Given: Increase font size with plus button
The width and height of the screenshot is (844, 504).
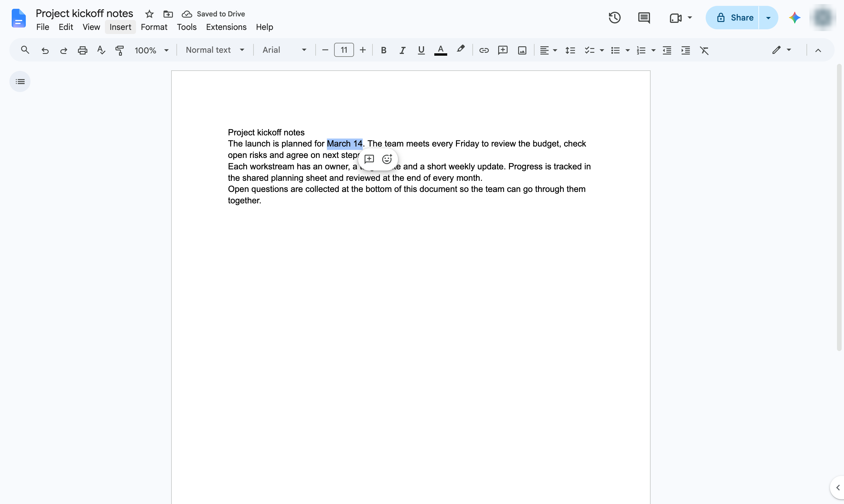Looking at the screenshot, I should tap(363, 50).
